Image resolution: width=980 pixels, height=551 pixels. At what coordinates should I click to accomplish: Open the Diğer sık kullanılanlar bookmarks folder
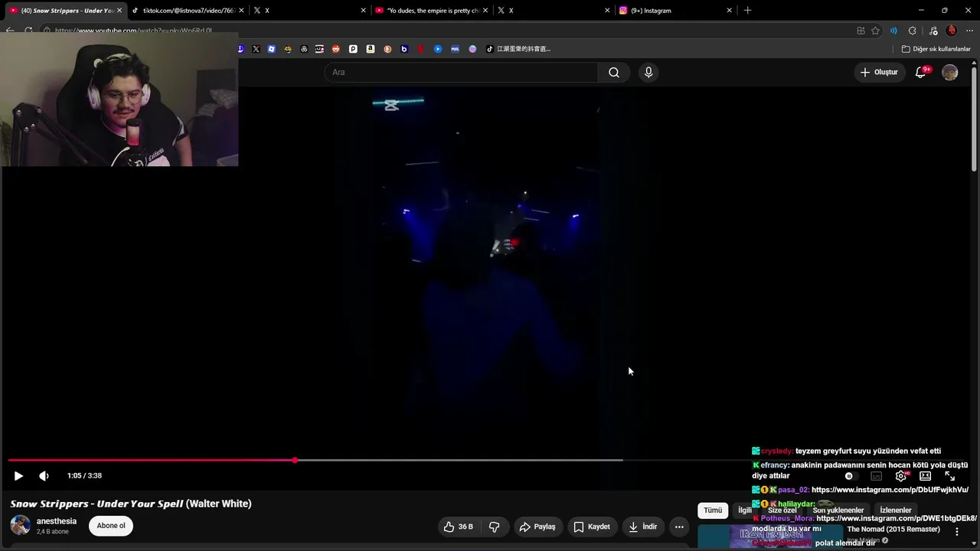(936, 49)
